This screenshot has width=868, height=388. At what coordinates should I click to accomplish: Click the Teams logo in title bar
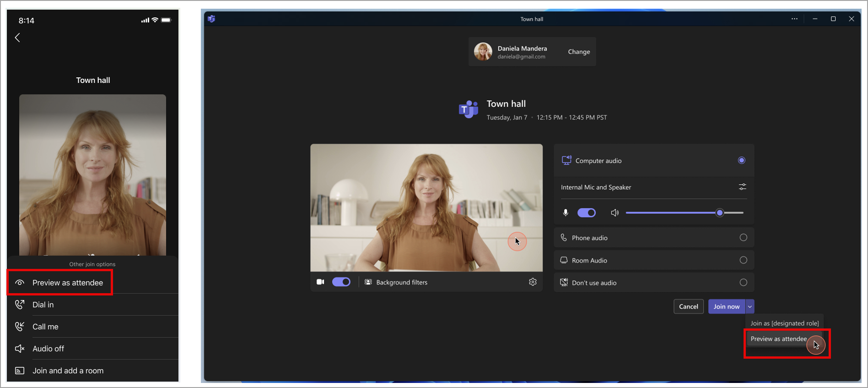tap(211, 19)
